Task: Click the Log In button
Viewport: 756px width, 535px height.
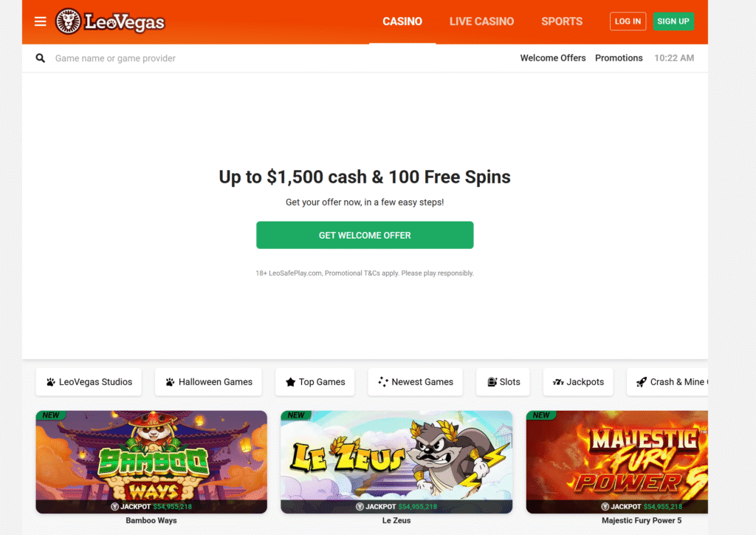Action: pyautogui.click(x=628, y=21)
